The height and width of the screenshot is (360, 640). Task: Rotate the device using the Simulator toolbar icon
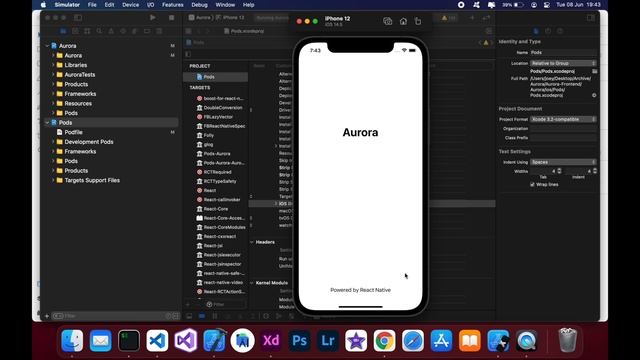(418, 21)
